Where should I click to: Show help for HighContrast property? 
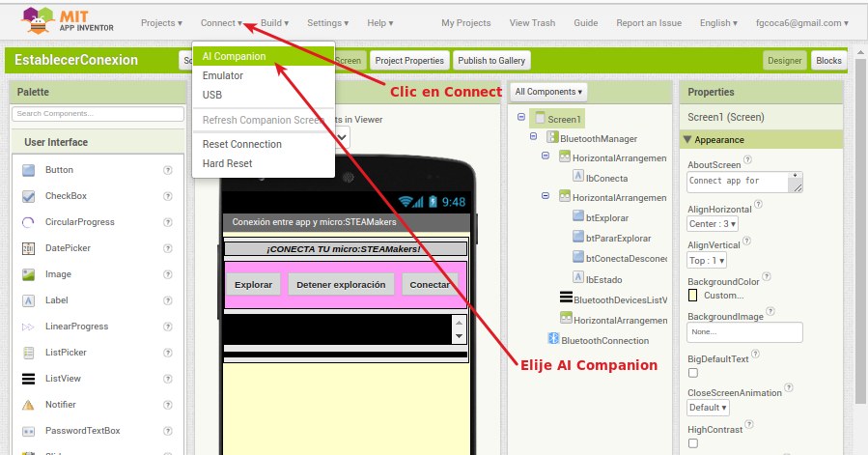pos(749,424)
